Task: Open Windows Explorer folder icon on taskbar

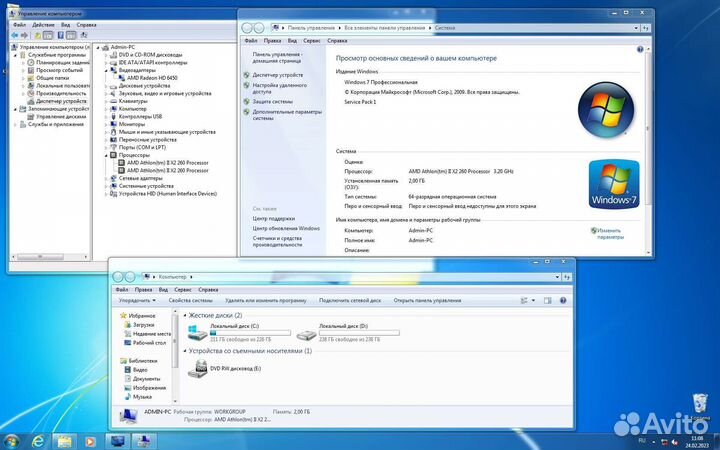Action: tap(64, 442)
